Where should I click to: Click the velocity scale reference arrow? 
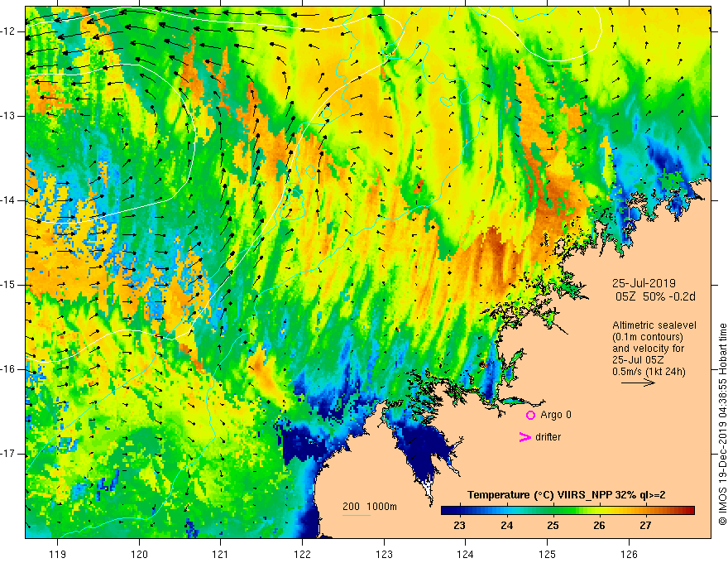[x=638, y=383]
